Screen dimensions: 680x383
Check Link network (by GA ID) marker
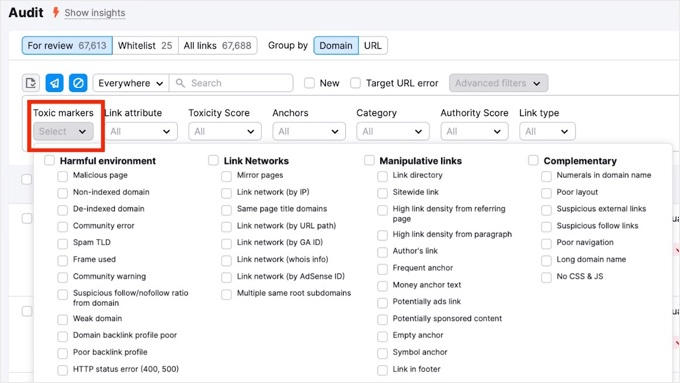[226, 243]
